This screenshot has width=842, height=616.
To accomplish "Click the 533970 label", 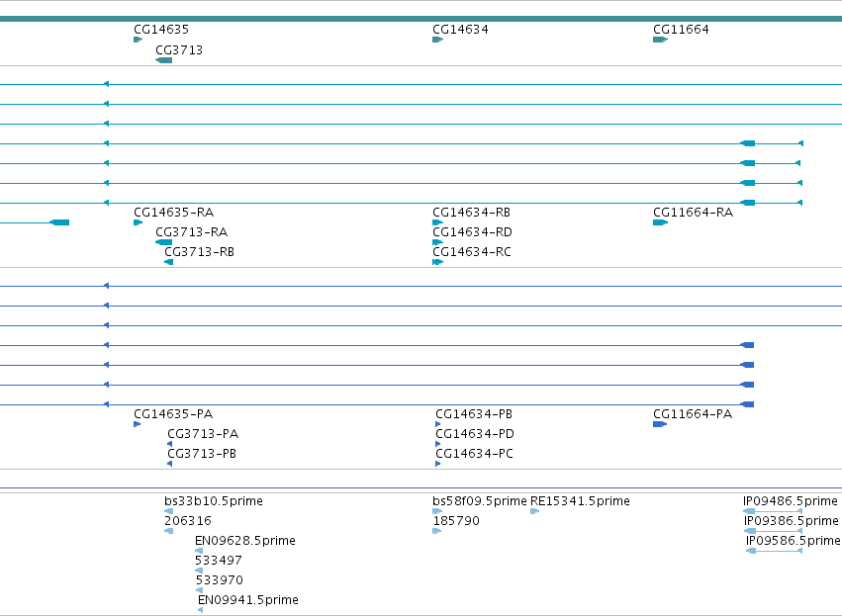I will (220, 580).
